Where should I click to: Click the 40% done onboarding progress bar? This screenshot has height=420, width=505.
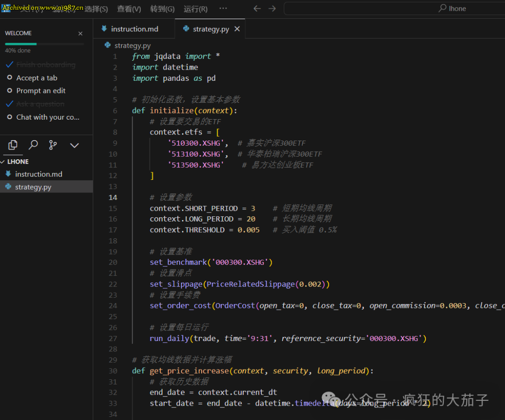pyautogui.click(x=44, y=44)
